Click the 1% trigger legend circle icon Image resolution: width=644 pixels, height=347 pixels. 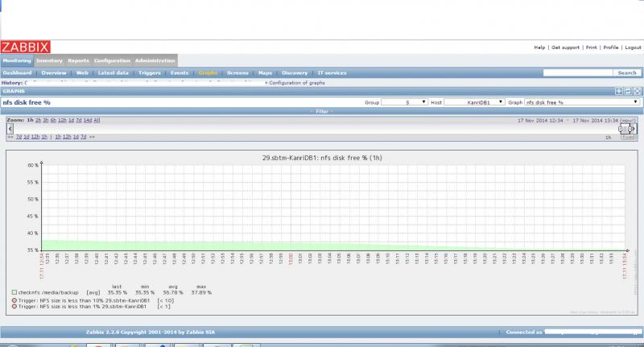14,307
